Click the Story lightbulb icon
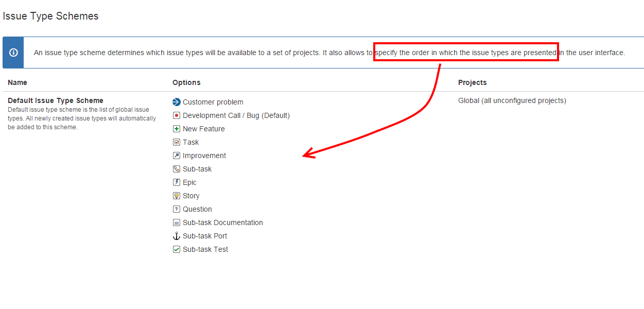This screenshot has width=644, height=309. click(x=177, y=196)
